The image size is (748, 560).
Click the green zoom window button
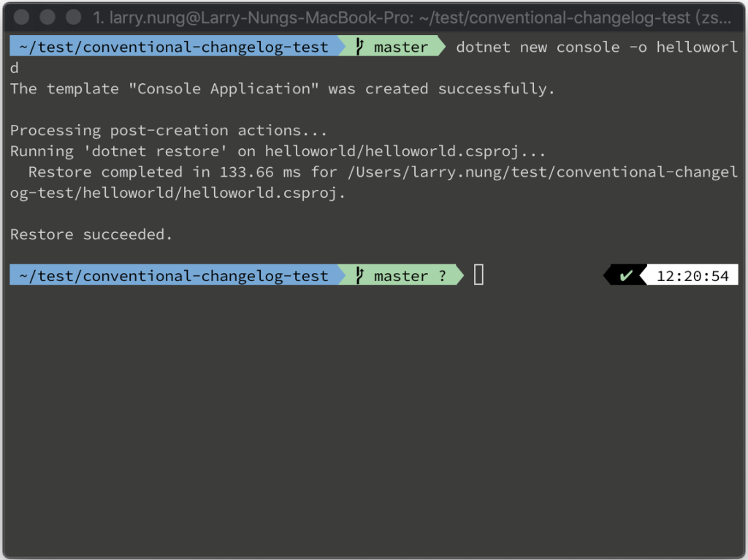coord(74,17)
